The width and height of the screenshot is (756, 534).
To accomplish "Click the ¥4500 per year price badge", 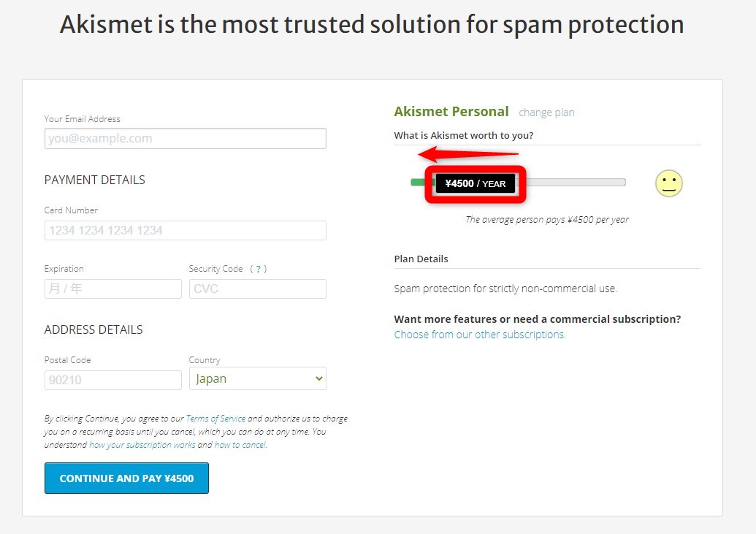I will click(x=475, y=183).
